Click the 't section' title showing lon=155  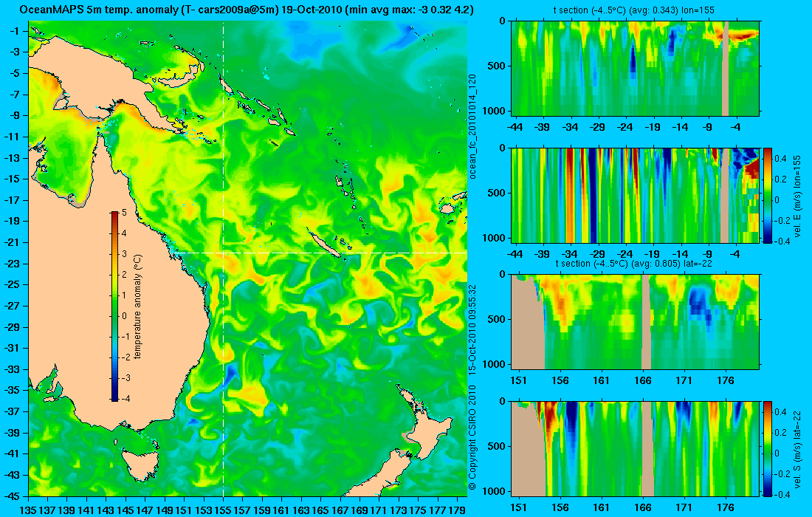(x=636, y=10)
